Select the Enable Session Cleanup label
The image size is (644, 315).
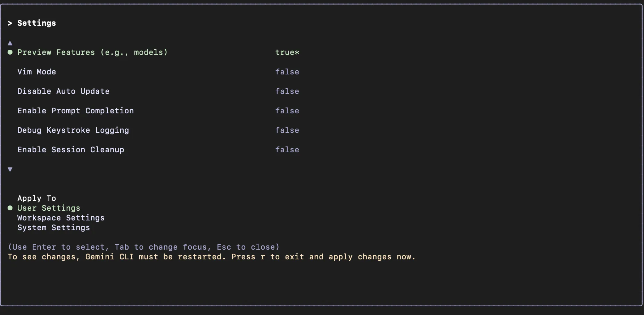[x=71, y=150]
